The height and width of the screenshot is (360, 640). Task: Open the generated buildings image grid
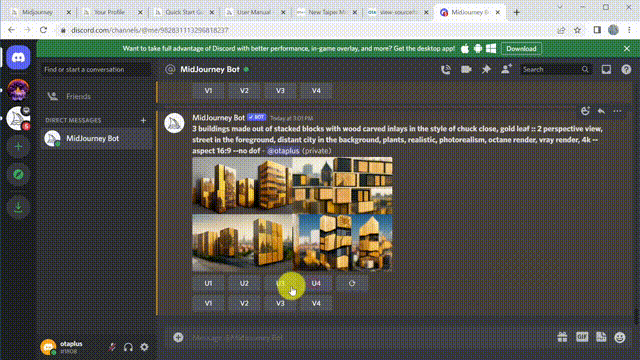[292, 214]
